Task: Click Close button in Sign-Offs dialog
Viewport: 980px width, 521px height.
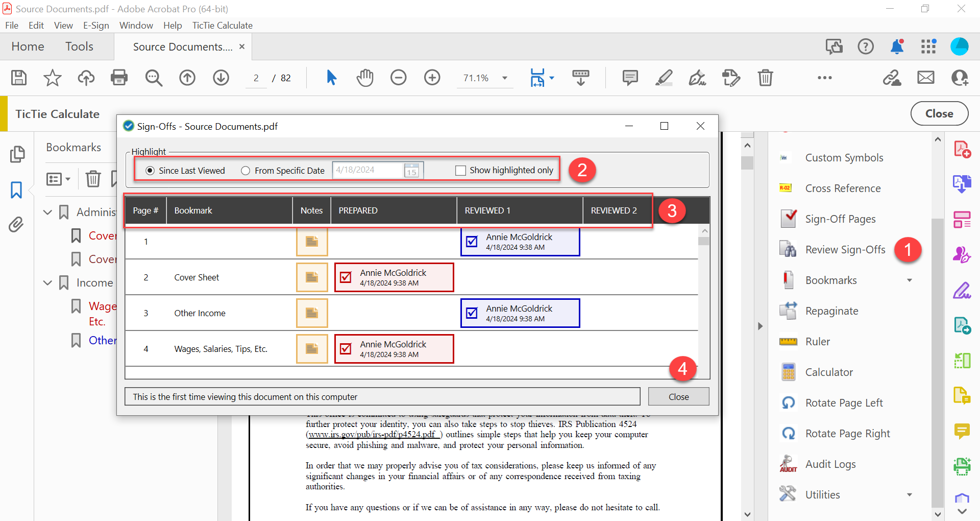Action: coord(678,397)
